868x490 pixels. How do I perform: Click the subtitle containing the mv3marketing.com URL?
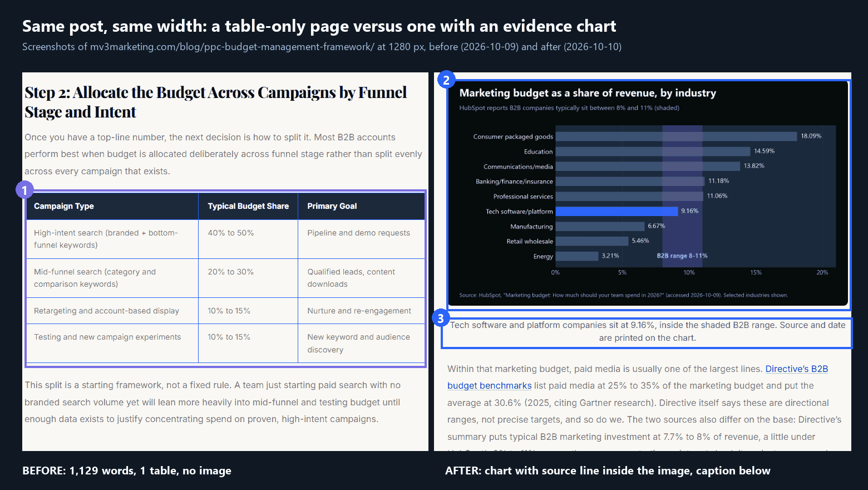(x=322, y=47)
